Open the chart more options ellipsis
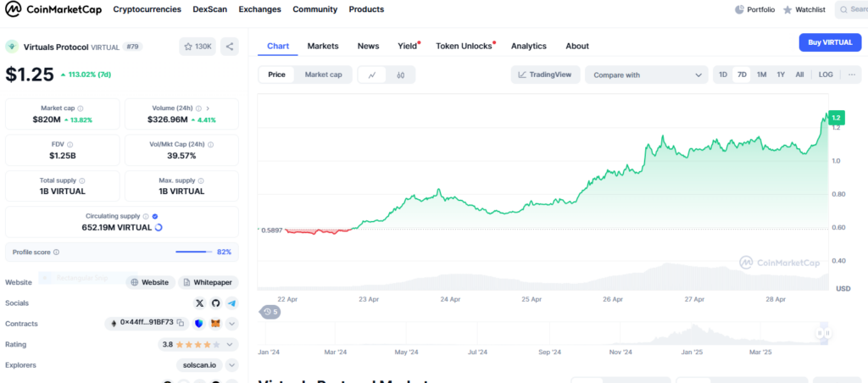This screenshot has height=383, width=868. coord(851,75)
